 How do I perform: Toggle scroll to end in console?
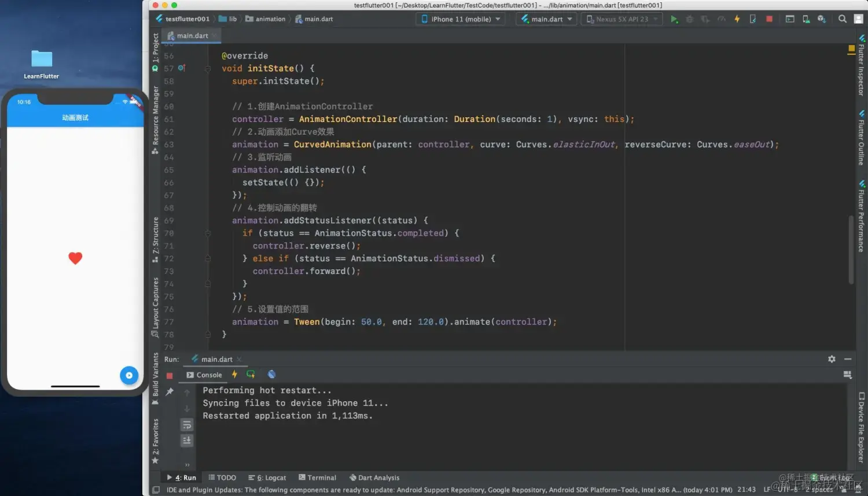tap(187, 441)
